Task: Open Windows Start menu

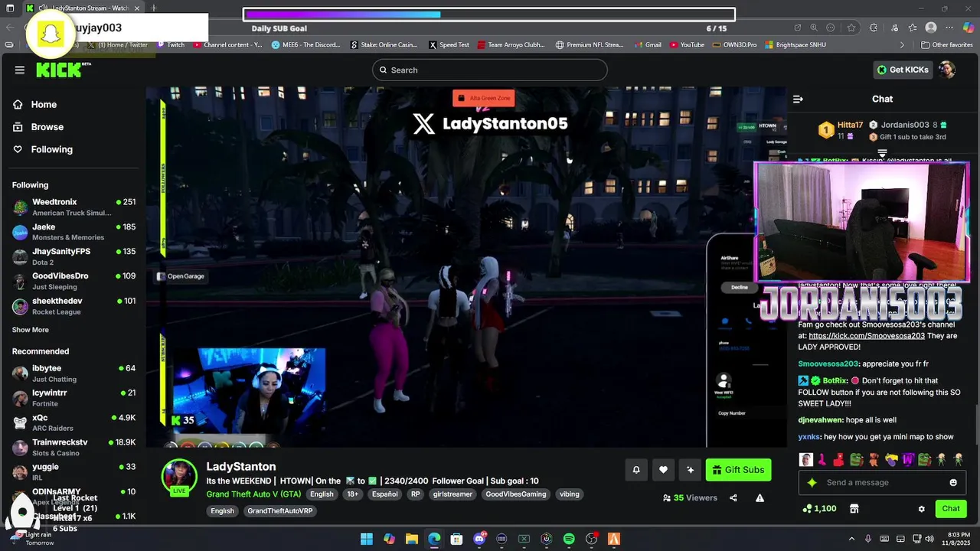Action: (x=367, y=539)
